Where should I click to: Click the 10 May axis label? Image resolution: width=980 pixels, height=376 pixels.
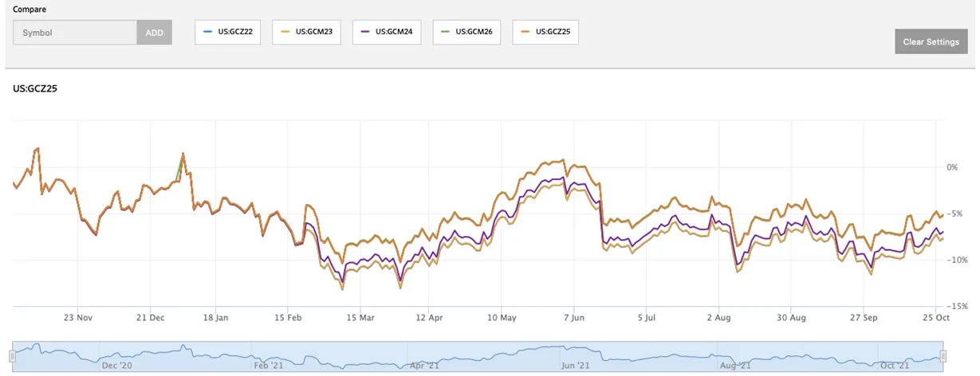pyautogui.click(x=502, y=317)
